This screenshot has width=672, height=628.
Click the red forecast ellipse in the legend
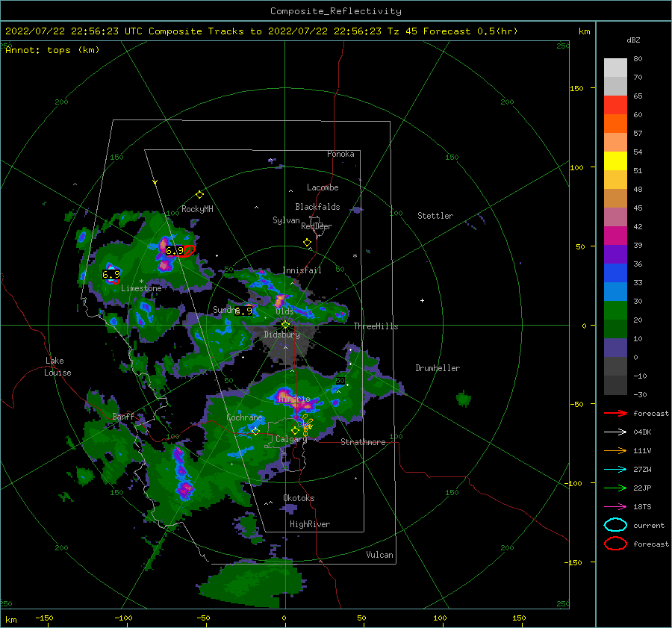(x=615, y=544)
